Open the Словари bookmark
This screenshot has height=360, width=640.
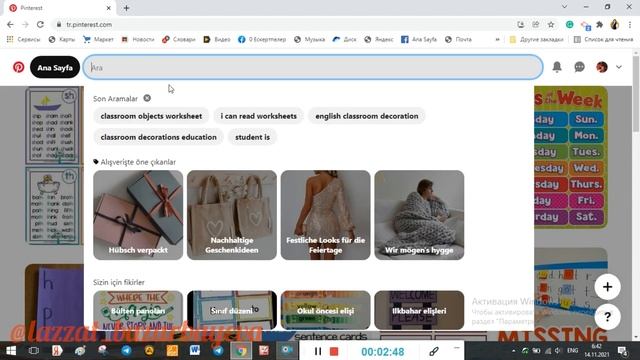click(x=179, y=39)
